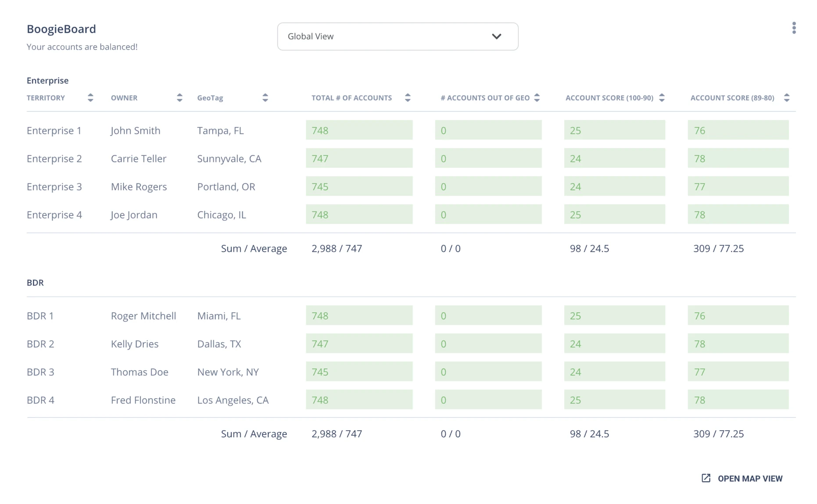The height and width of the screenshot is (504, 817).
Task: Click owner Thomas Doe
Action: [140, 372]
